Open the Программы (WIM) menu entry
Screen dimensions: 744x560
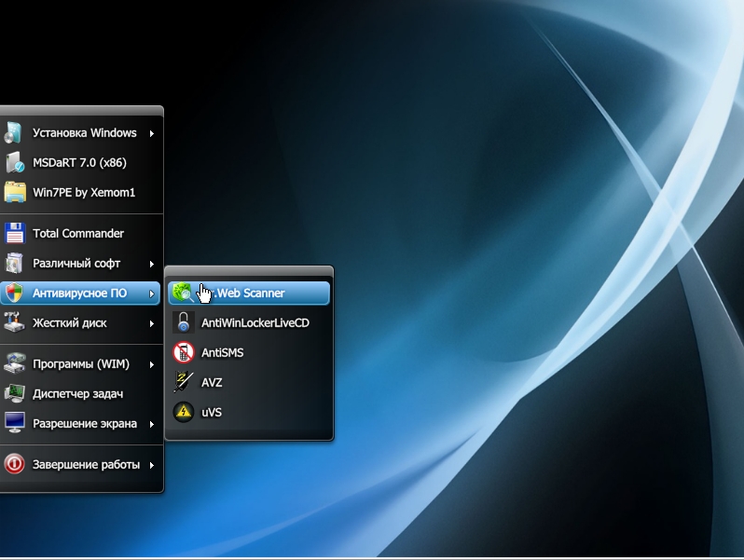pos(80,364)
